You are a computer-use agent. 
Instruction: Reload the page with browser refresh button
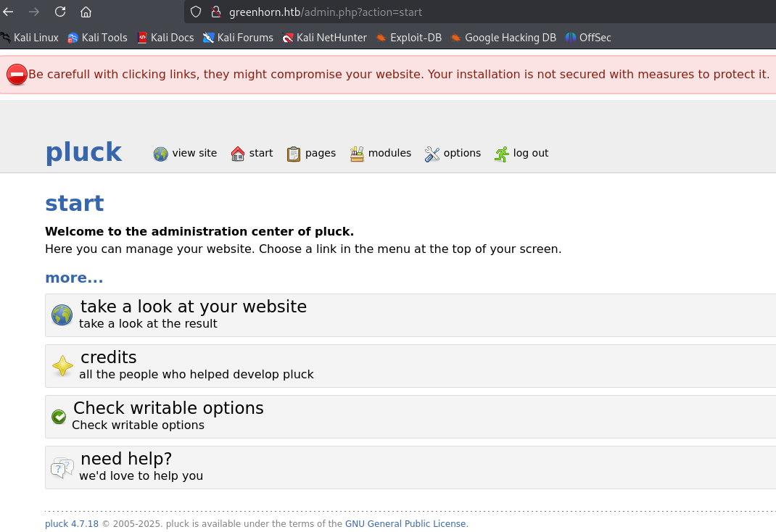point(60,12)
